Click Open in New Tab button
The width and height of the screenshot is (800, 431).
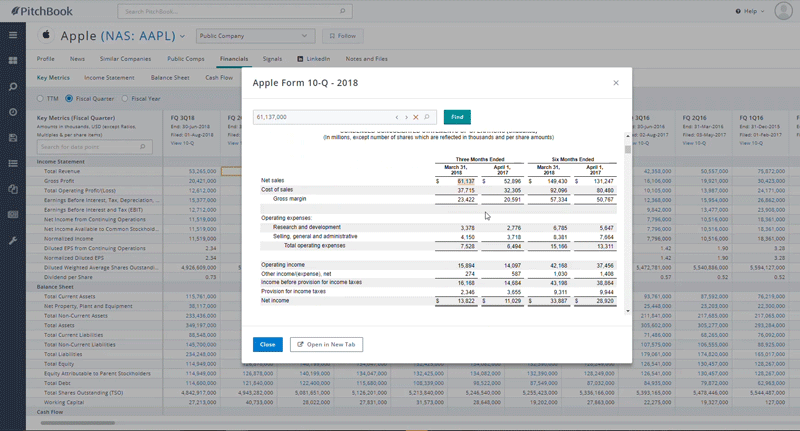pyautogui.click(x=327, y=344)
